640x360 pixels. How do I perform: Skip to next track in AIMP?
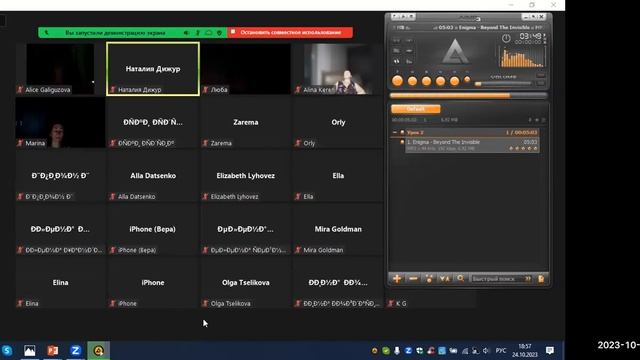tap(454, 81)
